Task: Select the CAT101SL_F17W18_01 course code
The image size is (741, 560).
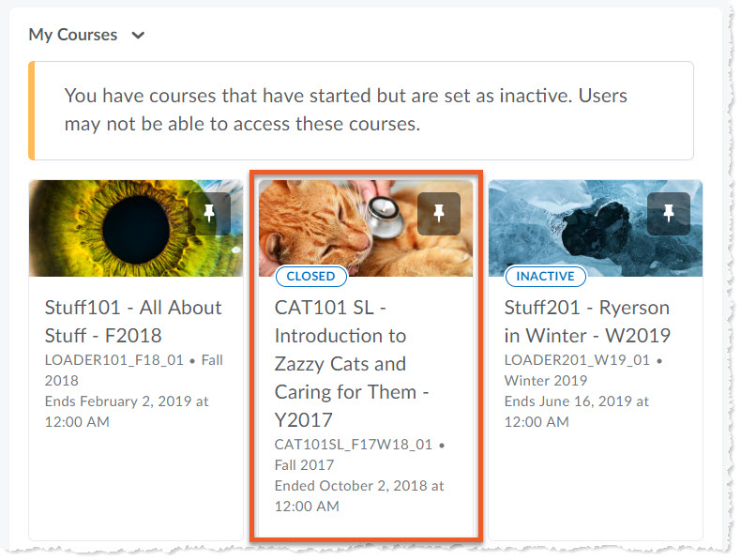Action: pos(354,445)
